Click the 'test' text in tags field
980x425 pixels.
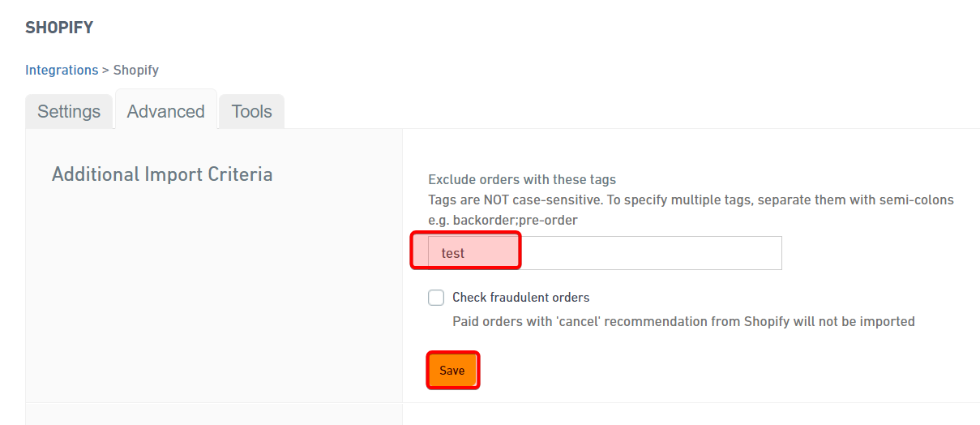click(x=453, y=254)
